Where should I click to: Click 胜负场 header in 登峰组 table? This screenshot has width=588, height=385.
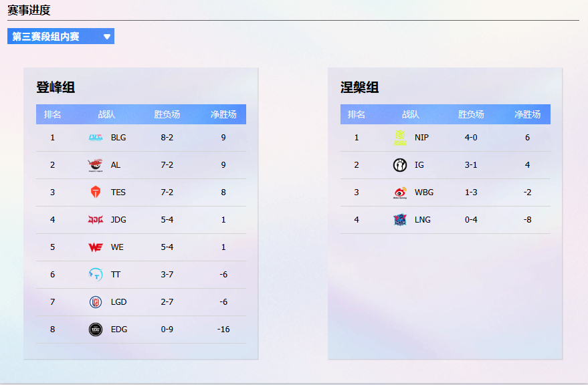(167, 114)
